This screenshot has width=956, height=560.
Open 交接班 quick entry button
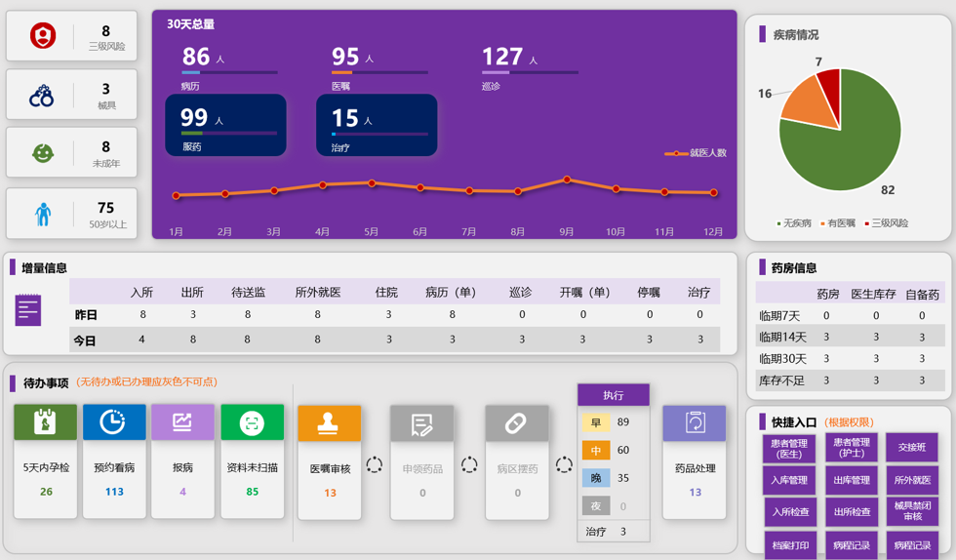coord(912,448)
